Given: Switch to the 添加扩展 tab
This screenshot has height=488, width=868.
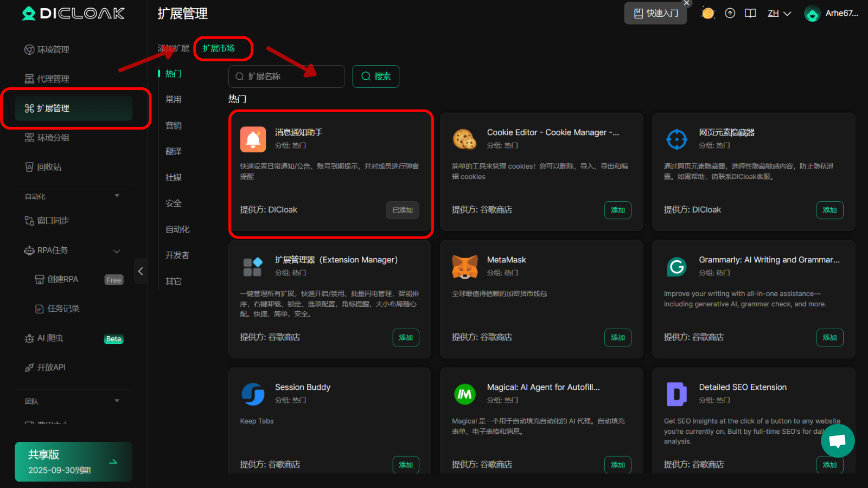Looking at the screenshot, I should 174,49.
